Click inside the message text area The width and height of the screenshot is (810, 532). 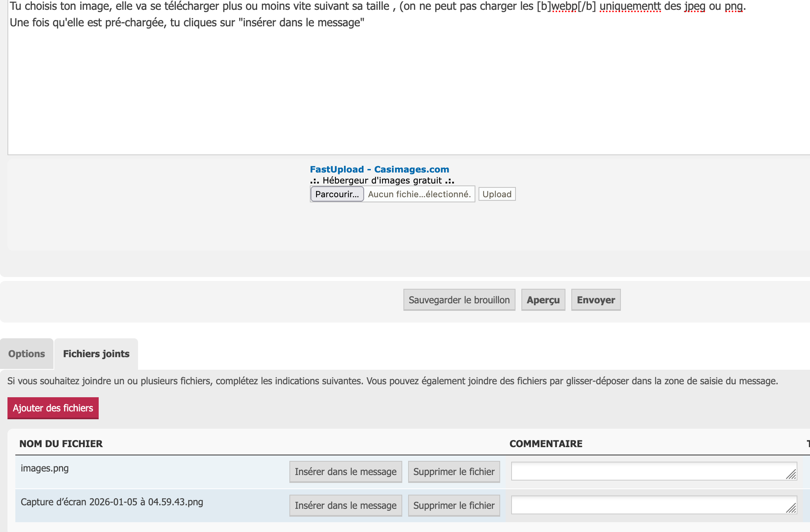[x=393, y=86]
